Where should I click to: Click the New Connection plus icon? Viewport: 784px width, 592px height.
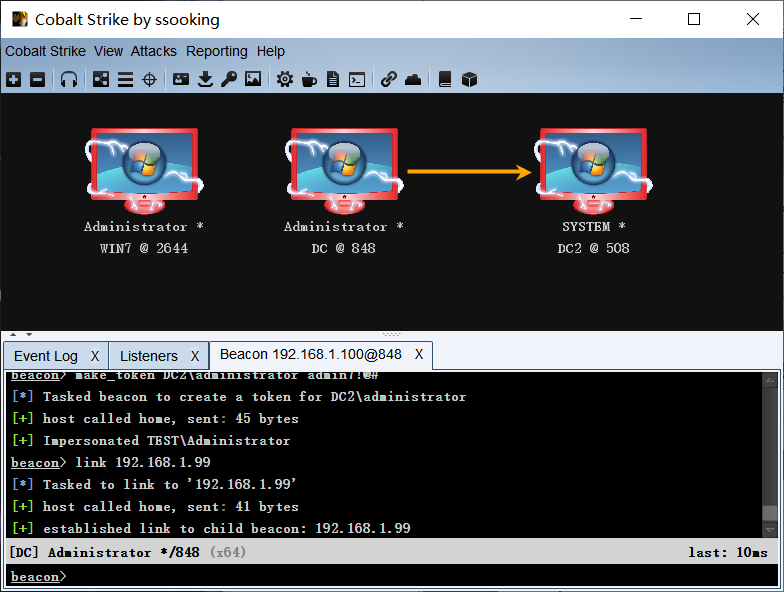(x=14, y=80)
